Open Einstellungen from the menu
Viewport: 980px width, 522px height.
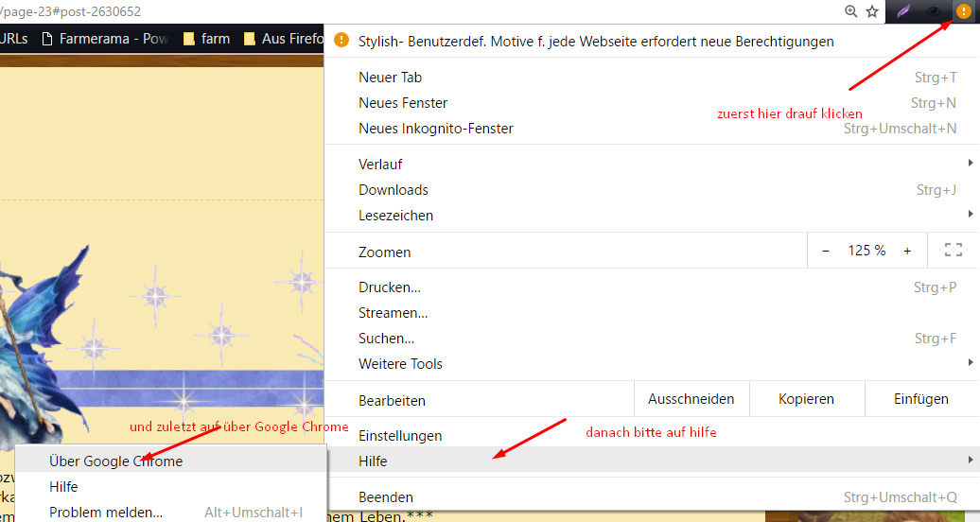[652, 436]
